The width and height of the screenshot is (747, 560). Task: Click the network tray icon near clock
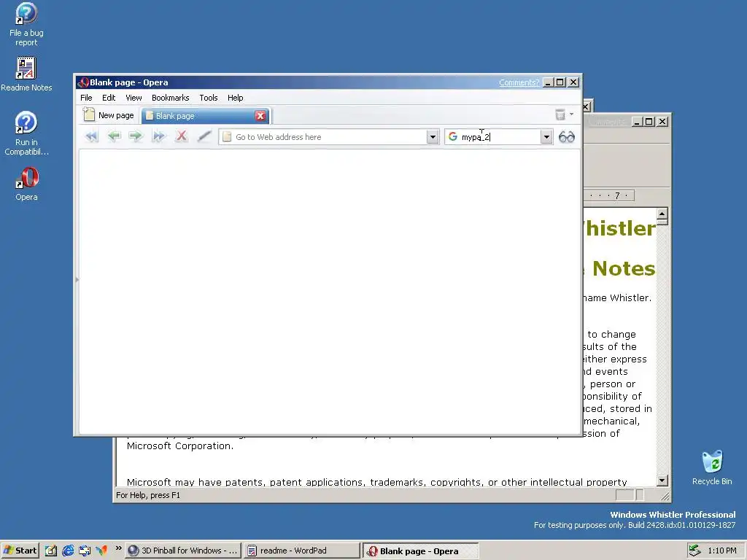[694, 551]
